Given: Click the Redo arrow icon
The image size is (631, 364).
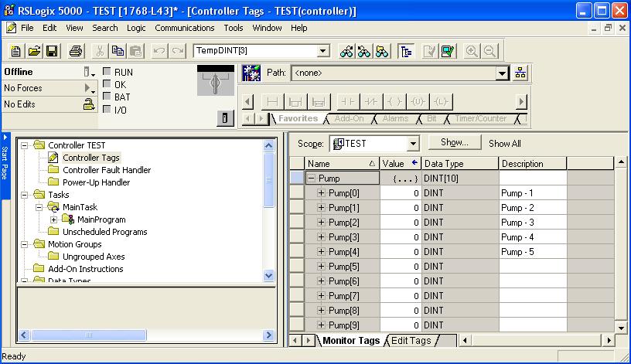Looking at the screenshot, I should (178, 51).
